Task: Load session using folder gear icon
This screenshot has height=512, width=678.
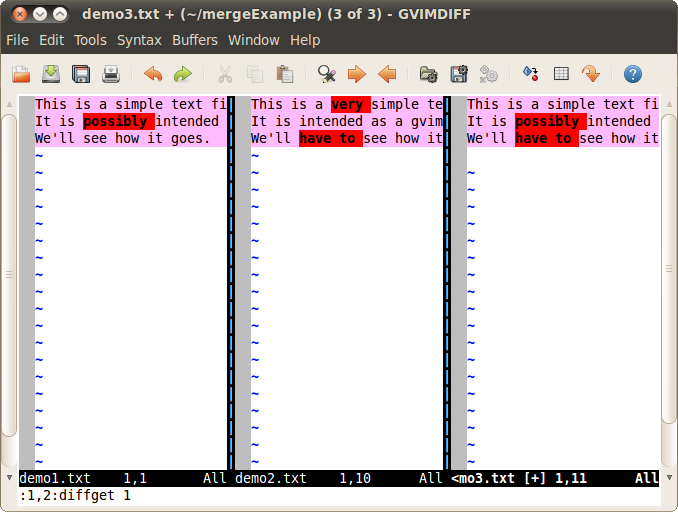Action: coord(429,74)
